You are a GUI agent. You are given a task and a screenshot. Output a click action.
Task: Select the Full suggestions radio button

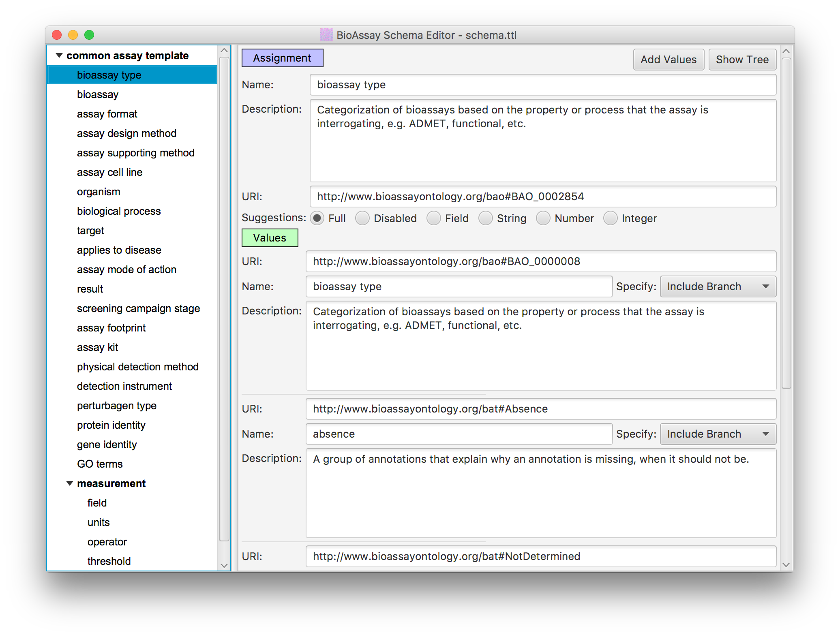coord(317,218)
